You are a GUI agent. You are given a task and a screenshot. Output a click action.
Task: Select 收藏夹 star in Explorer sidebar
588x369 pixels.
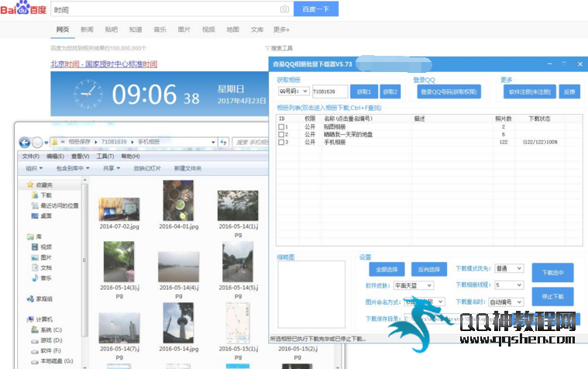click(30, 184)
